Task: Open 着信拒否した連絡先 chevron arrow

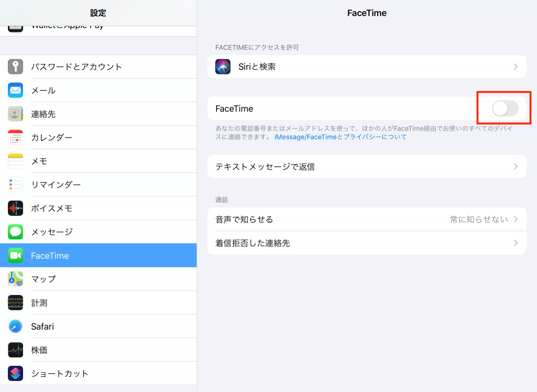Action: (516, 243)
